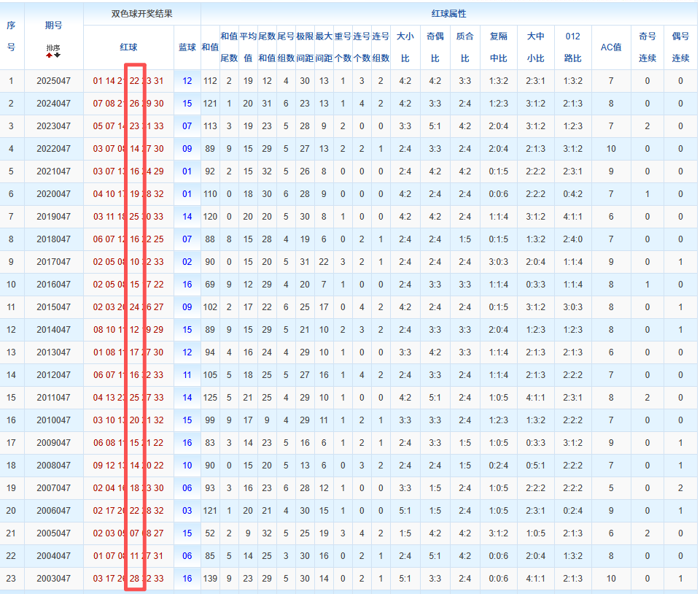This screenshot has height=594, width=700.
Task: Click the 偶号连续 column header
Action: 680,47
